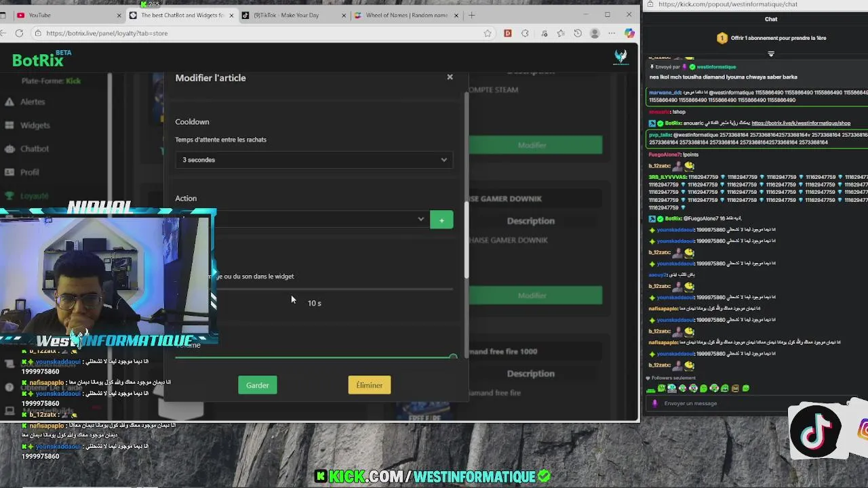Open the Cooldown '3 secondes' dropdown

point(314,160)
